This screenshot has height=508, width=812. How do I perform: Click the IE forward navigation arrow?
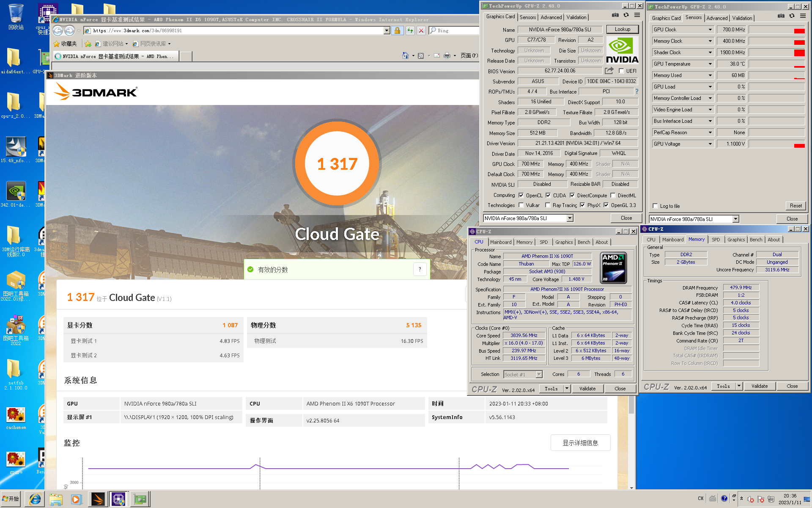[70, 30]
